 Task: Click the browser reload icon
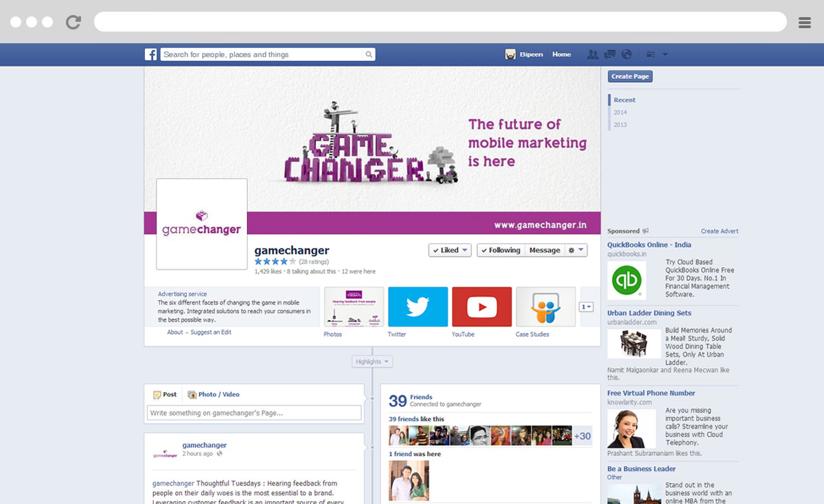(x=73, y=22)
